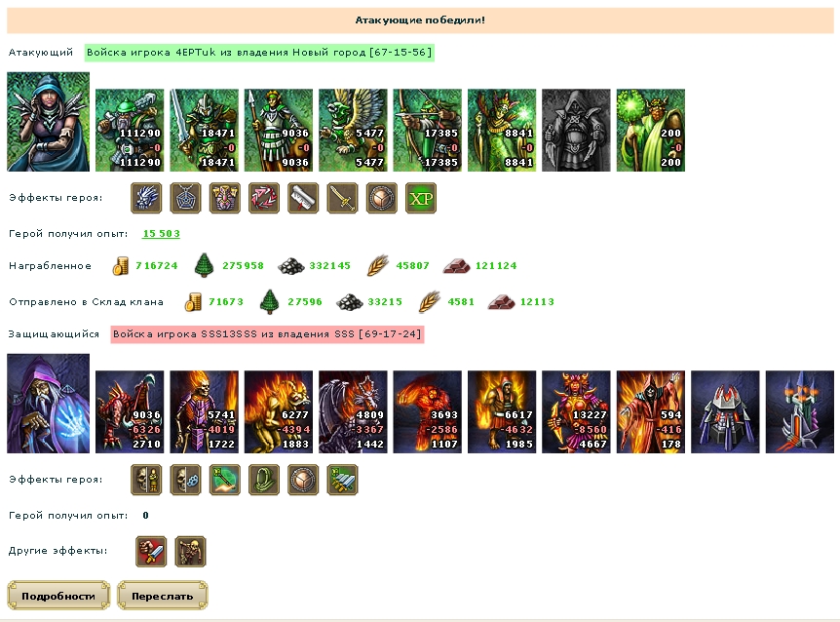Image resolution: width=840 pixels, height=622 pixels.
Task: Click the defender army link SSS13SSS
Action: [267, 334]
